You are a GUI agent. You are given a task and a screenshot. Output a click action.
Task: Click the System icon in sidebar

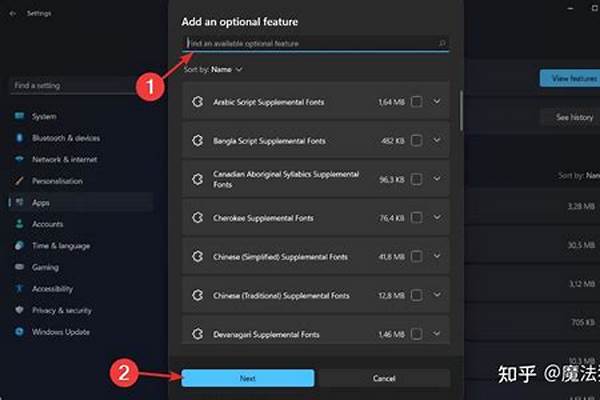20,116
